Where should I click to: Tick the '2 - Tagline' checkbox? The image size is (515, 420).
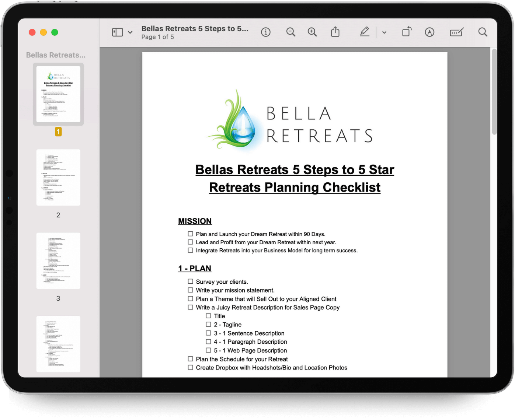point(209,324)
